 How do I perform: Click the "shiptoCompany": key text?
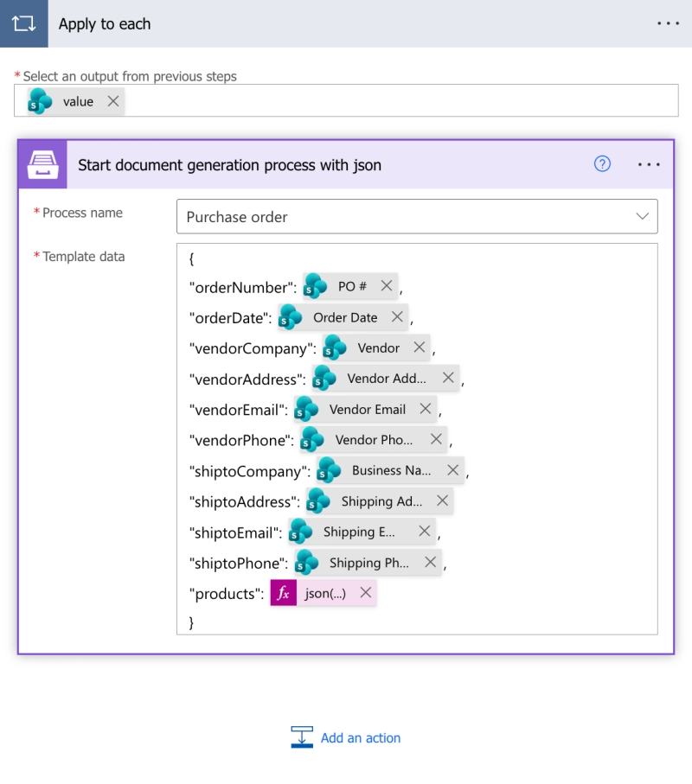click(250, 471)
